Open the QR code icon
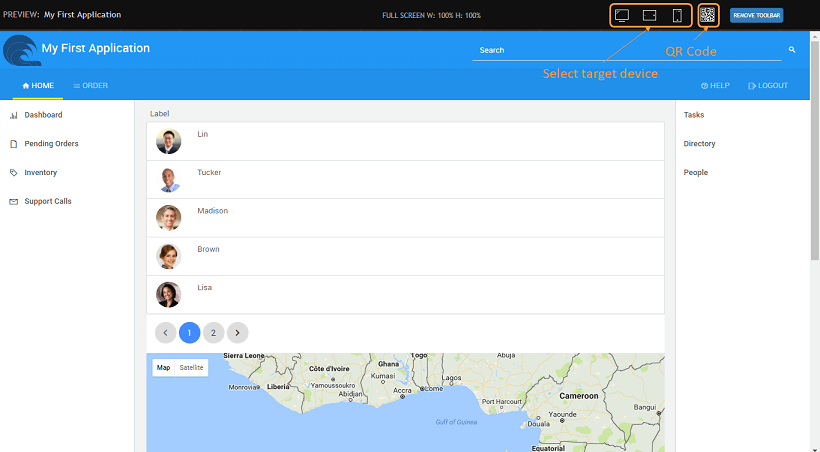Image resolution: width=820 pixels, height=452 pixels. 708,15
